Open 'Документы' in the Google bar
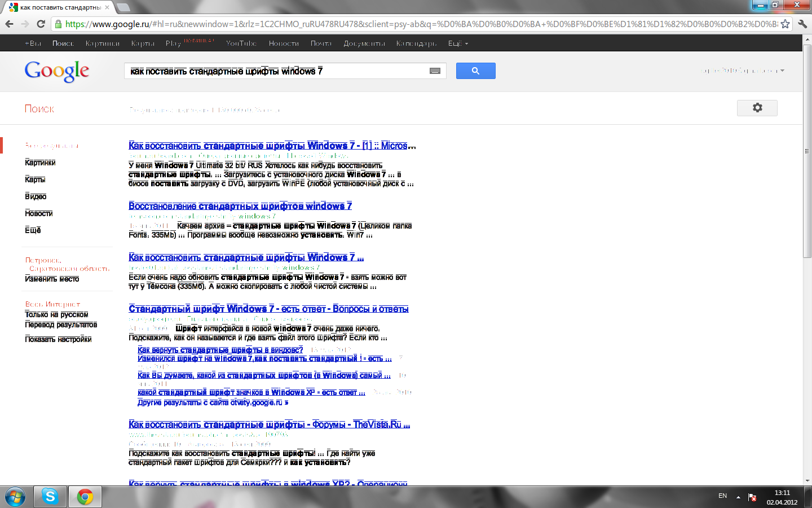This screenshot has height=508, width=812. pyautogui.click(x=364, y=43)
